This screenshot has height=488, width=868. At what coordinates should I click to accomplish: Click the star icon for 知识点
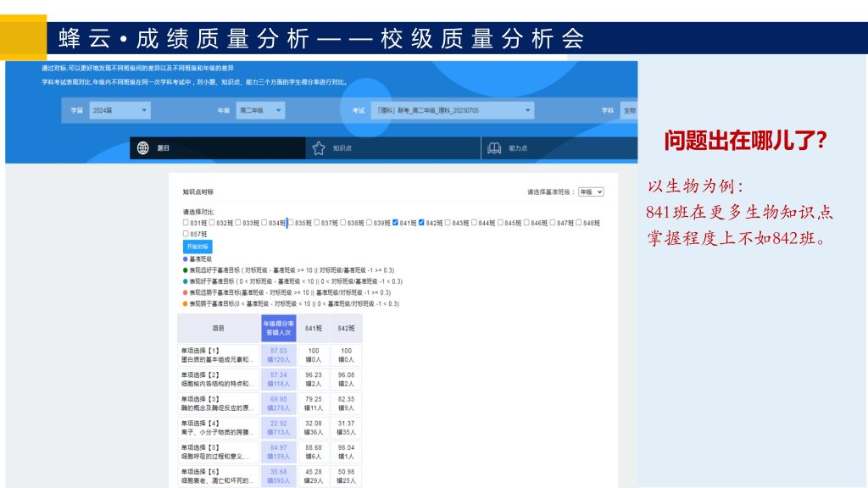click(319, 148)
